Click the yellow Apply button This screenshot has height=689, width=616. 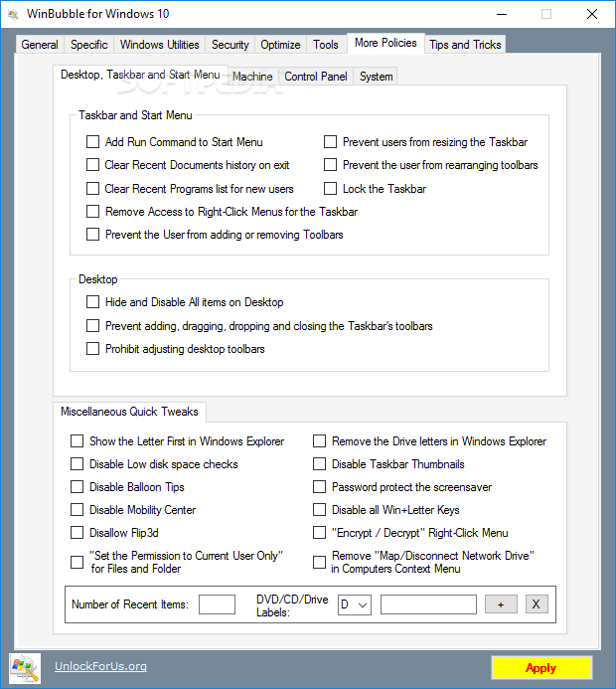click(x=541, y=668)
